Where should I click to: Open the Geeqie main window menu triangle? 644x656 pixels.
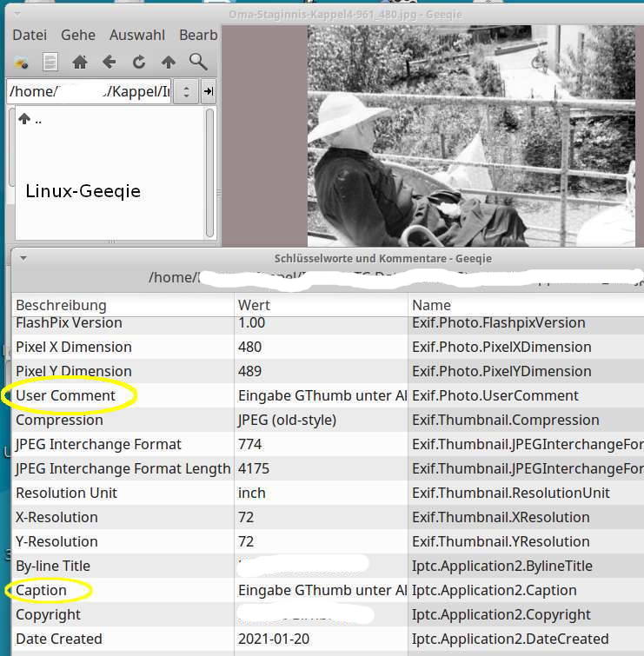point(20,14)
